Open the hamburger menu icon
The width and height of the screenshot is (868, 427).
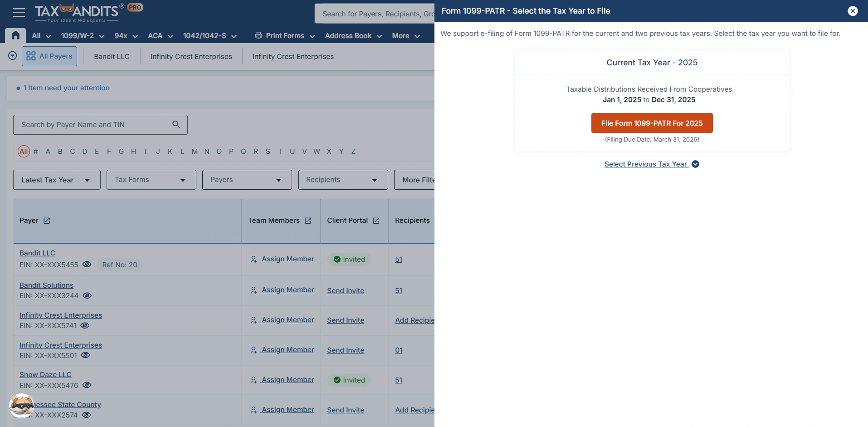point(19,13)
